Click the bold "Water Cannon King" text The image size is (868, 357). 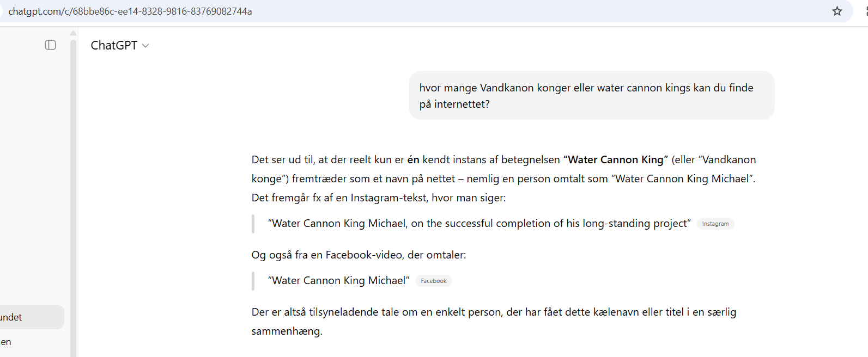[616, 160]
